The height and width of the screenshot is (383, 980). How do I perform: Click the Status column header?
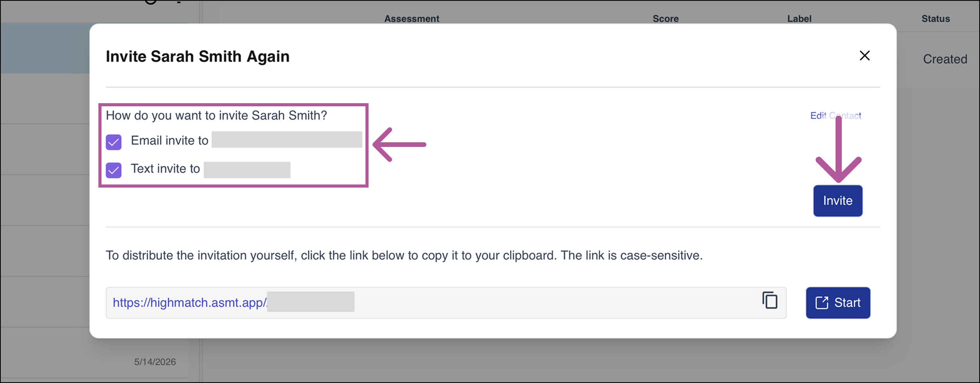pyautogui.click(x=935, y=19)
